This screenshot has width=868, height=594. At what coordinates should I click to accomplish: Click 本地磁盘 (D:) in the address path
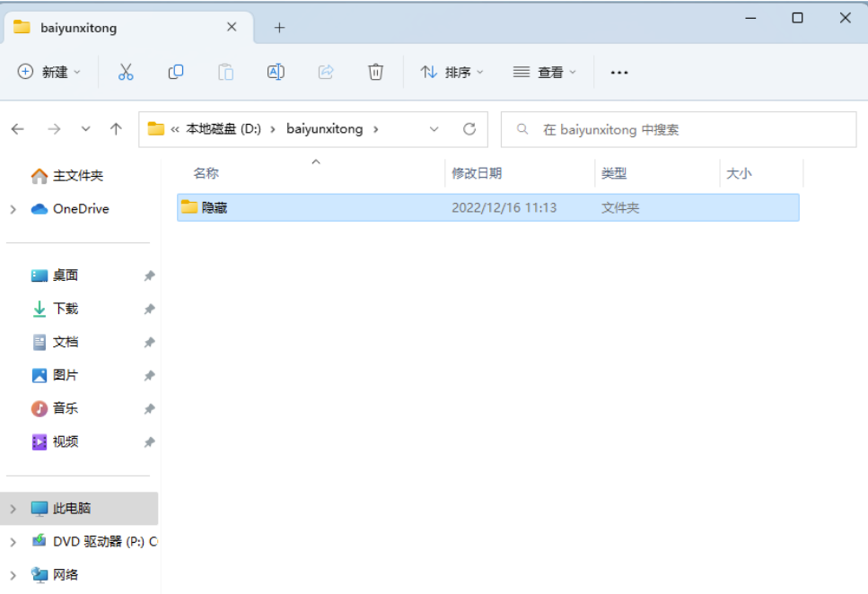pyautogui.click(x=224, y=129)
